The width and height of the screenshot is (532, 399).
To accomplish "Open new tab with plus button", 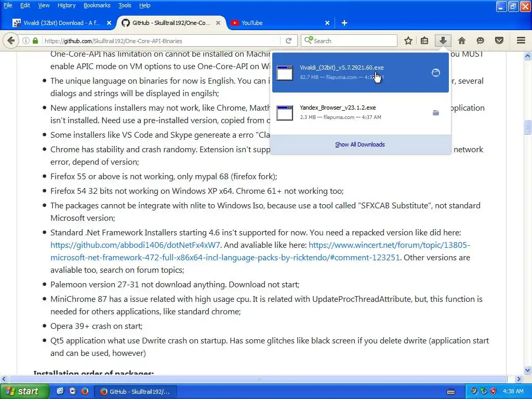I will click(344, 23).
